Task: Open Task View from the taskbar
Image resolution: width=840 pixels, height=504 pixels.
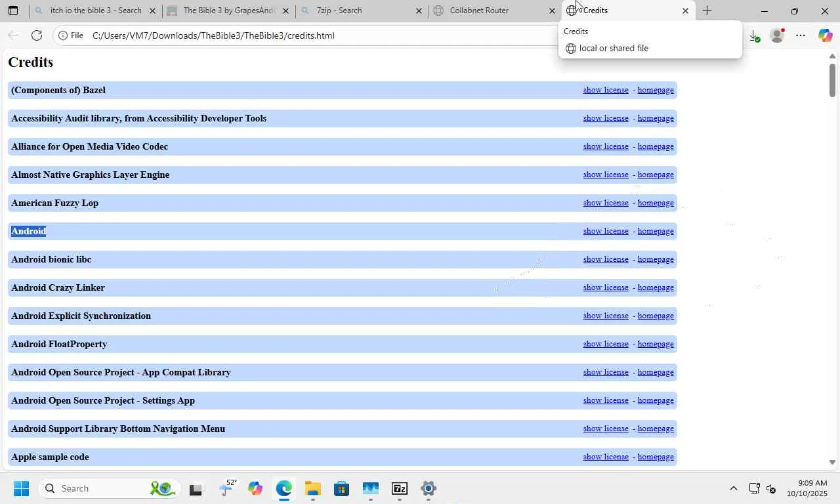Action: 196,489
